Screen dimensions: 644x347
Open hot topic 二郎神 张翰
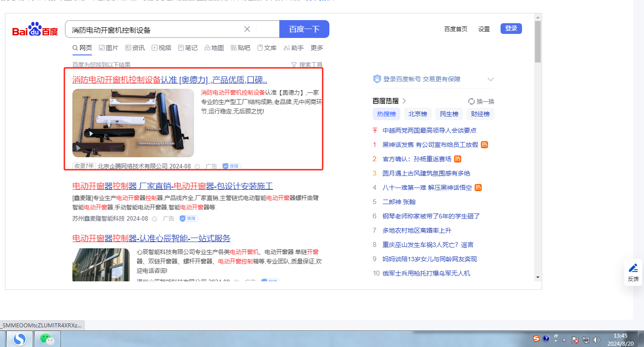(399, 202)
